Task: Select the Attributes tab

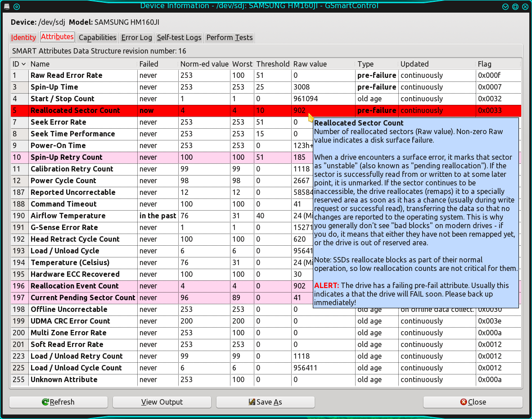Action: (x=57, y=36)
